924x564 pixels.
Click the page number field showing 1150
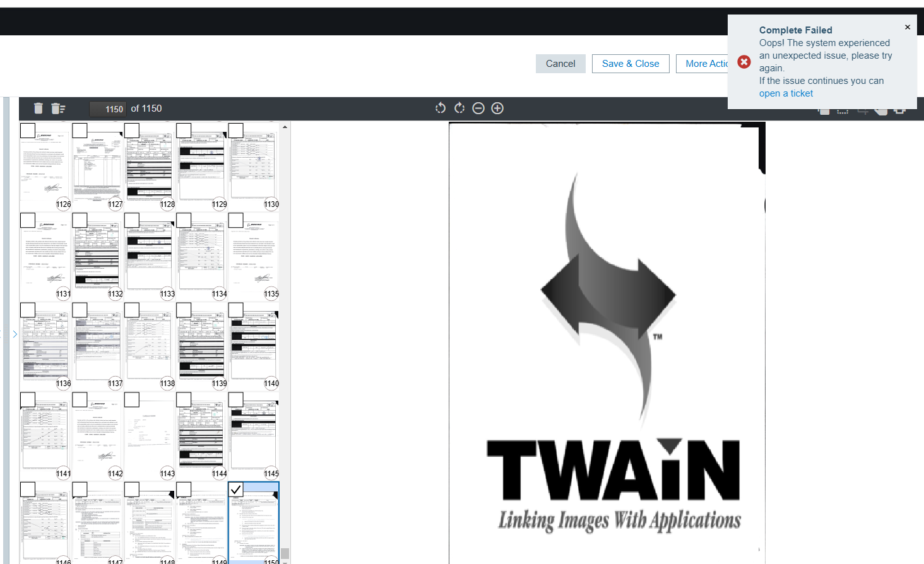coord(107,109)
